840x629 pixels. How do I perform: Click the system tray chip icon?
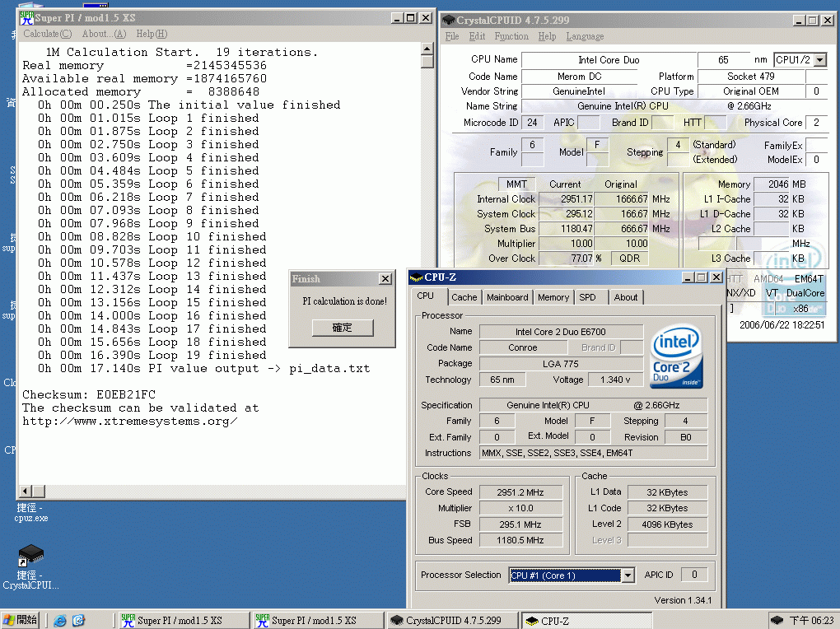tap(777, 620)
